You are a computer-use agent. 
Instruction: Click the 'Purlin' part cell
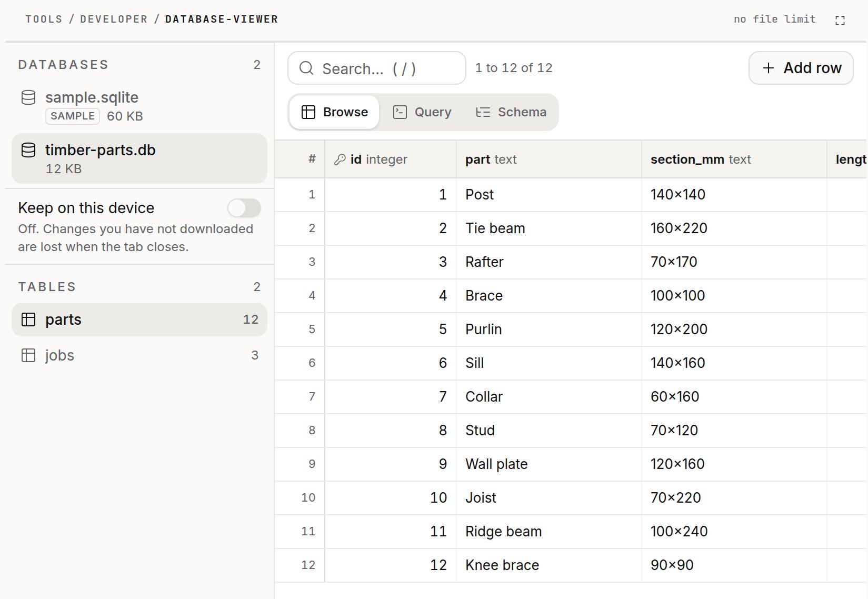pos(549,330)
